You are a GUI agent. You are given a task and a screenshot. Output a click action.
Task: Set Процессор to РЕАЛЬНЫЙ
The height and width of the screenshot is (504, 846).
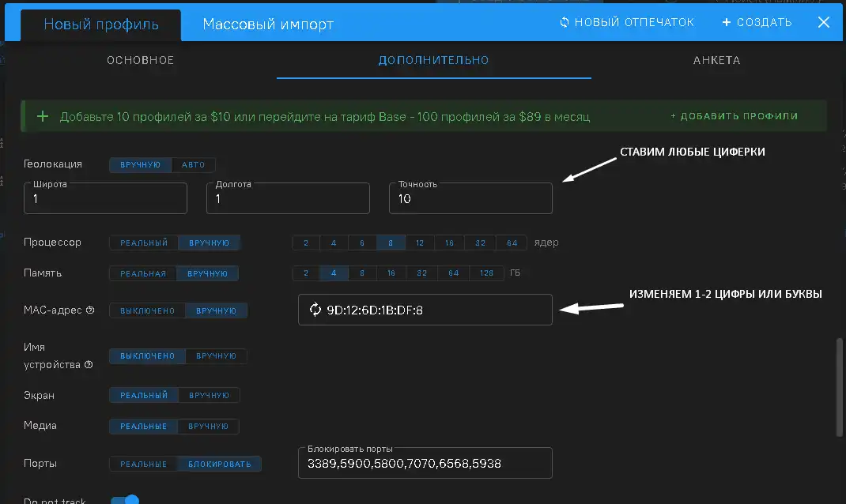click(144, 243)
